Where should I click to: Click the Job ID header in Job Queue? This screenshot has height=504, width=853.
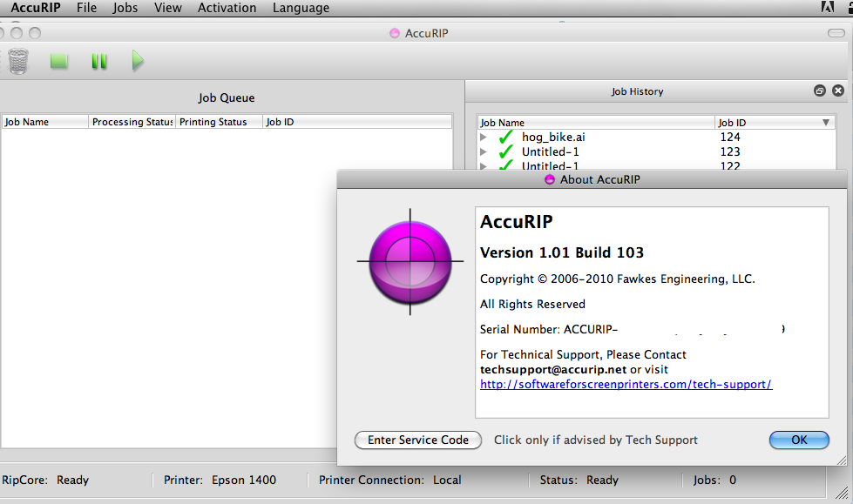click(357, 122)
